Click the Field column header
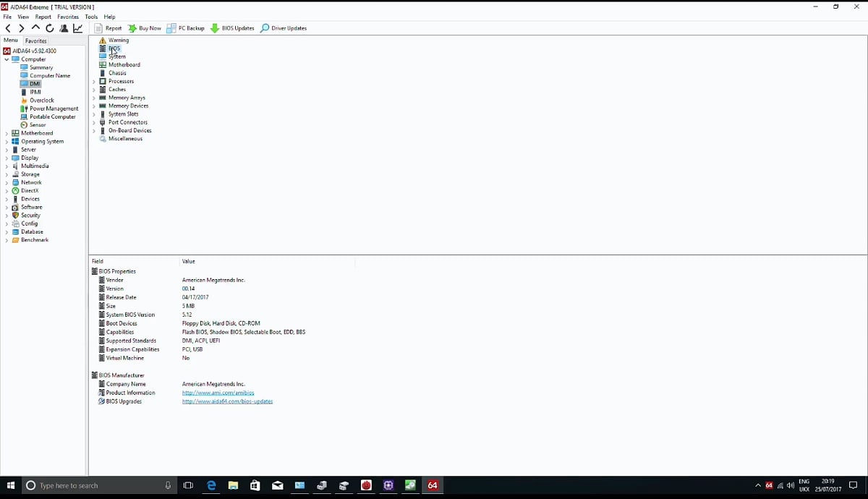This screenshot has height=499, width=868. (98, 261)
